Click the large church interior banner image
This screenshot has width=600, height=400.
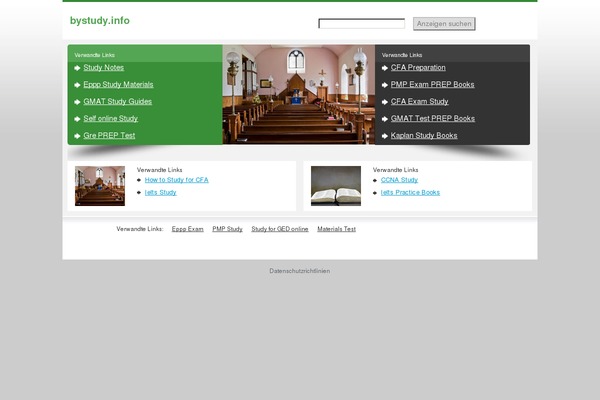[x=298, y=95]
